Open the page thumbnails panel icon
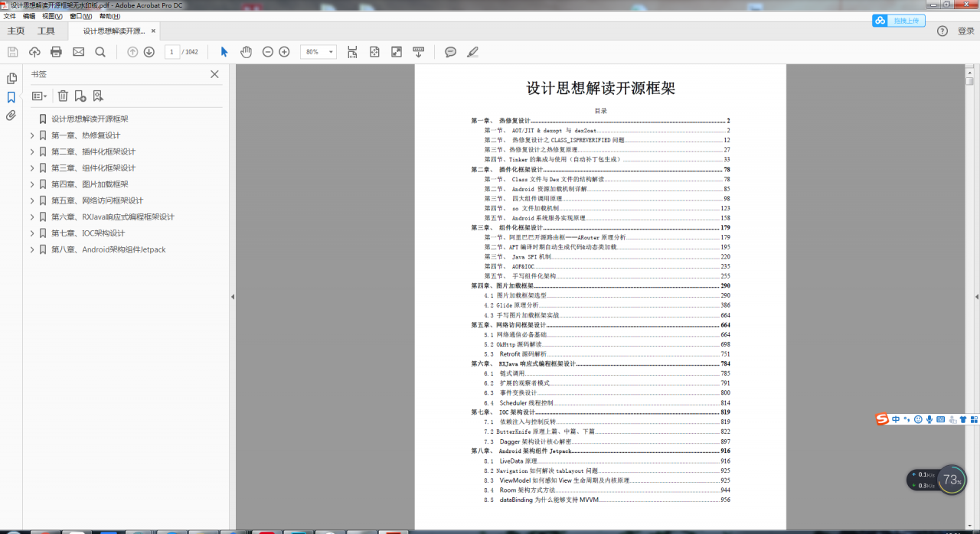The image size is (980, 534). click(11, 78)
